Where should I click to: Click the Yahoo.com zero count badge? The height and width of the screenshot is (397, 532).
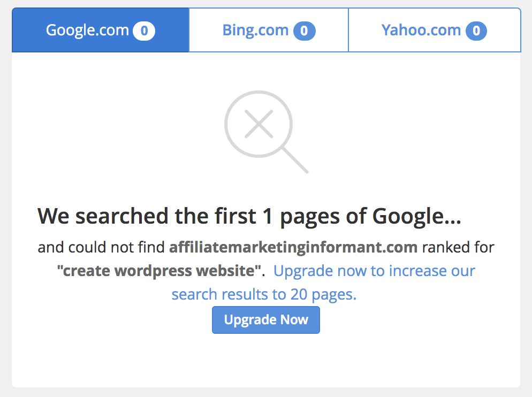point(476,31)
